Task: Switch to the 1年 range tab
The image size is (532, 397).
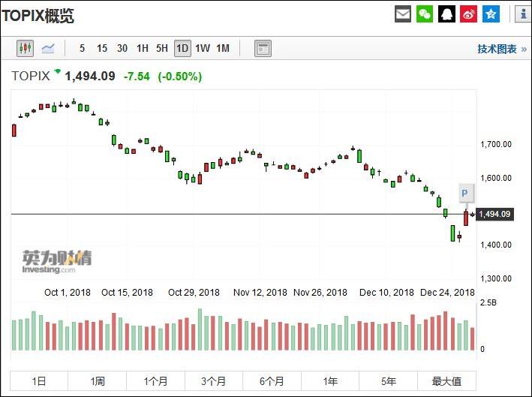Action: click(330, 381)
